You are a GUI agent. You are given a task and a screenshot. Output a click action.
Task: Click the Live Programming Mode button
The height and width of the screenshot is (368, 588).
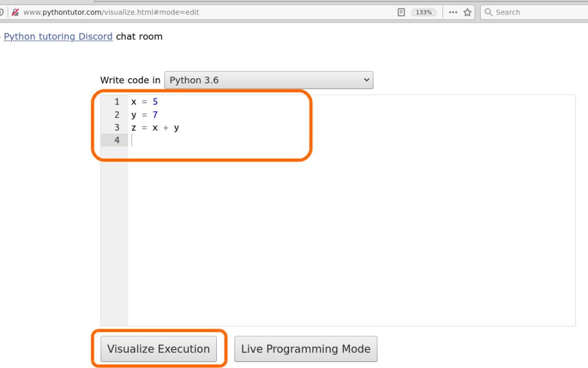point(306,349)
